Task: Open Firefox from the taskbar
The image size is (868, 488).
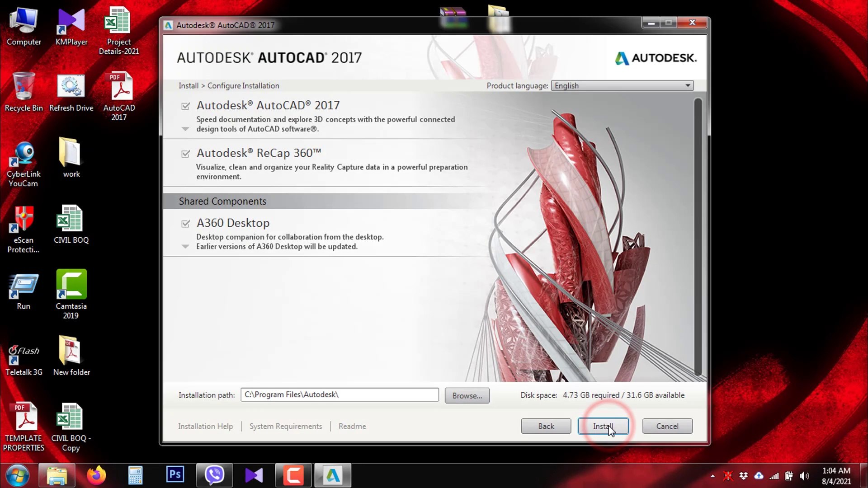Action: pos(96,475)
